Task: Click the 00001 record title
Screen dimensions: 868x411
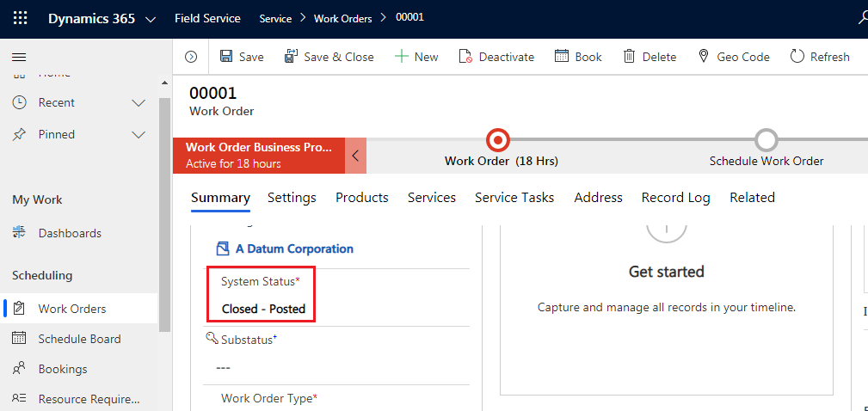Action: [x=213, y=94]
